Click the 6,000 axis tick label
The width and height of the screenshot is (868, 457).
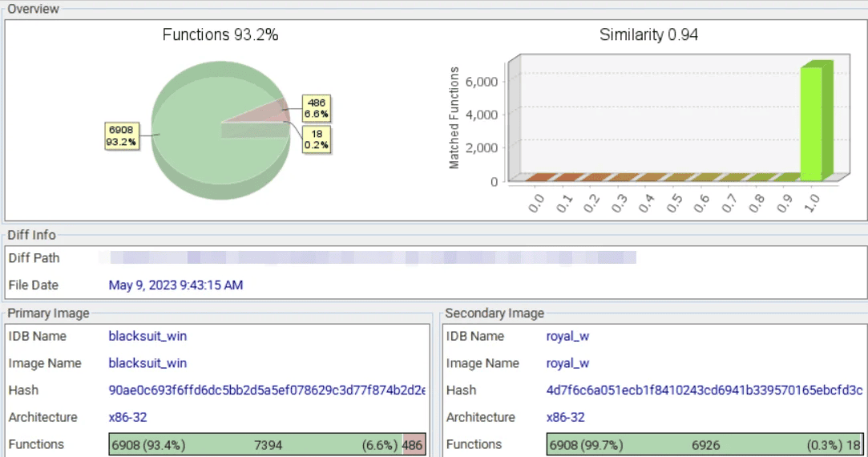click(x=482, y=82)
